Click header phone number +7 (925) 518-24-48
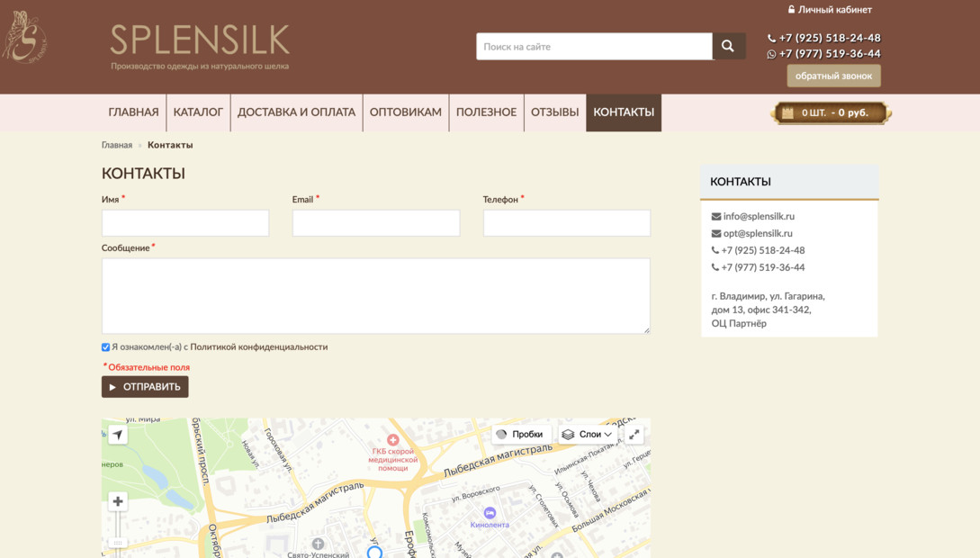The width and height of the screenshot is (980, 558). coord(830,38)
